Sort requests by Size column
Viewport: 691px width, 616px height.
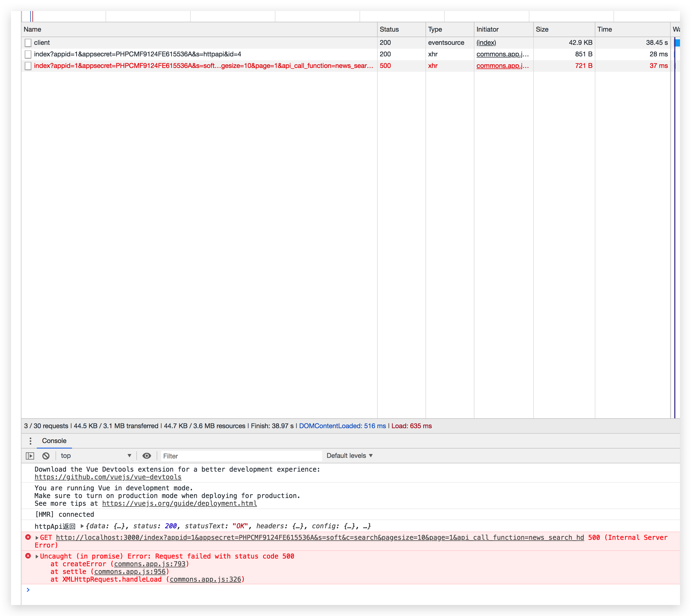564,29
